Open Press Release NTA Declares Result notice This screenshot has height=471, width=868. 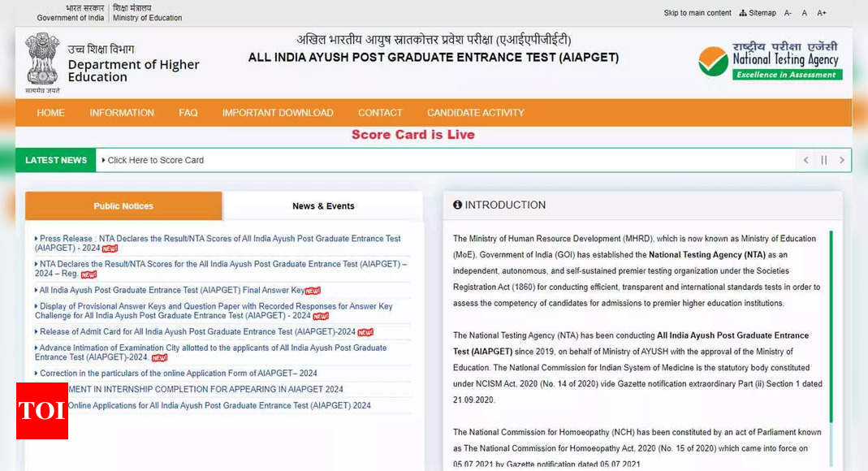point(218,243)
